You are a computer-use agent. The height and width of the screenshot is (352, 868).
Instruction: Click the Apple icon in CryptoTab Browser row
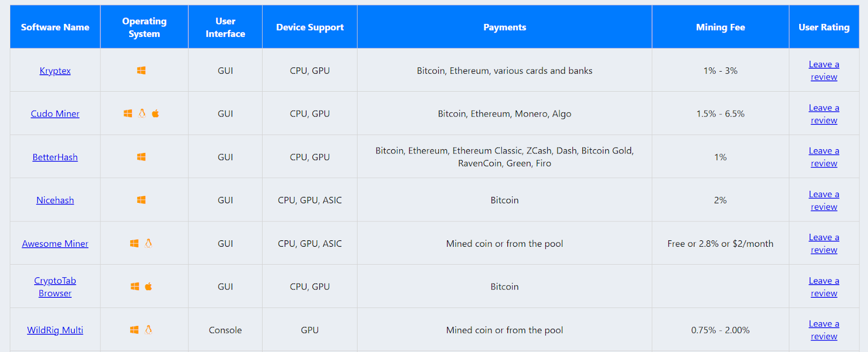pos(149,286)
